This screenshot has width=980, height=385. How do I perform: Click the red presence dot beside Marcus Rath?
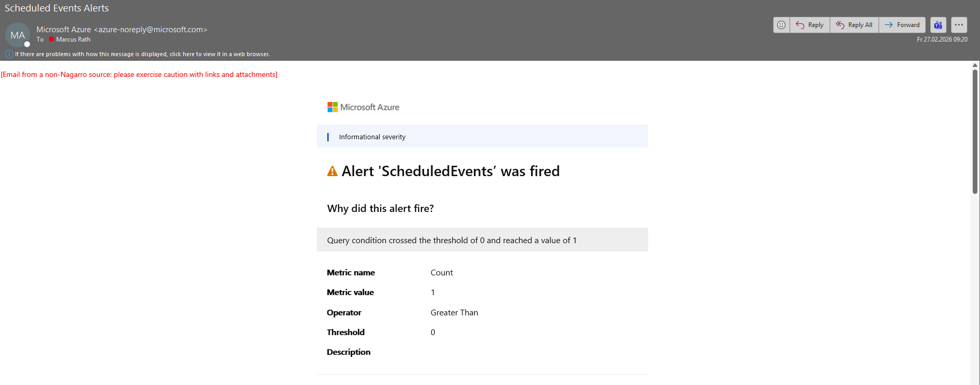coord(51,39)
